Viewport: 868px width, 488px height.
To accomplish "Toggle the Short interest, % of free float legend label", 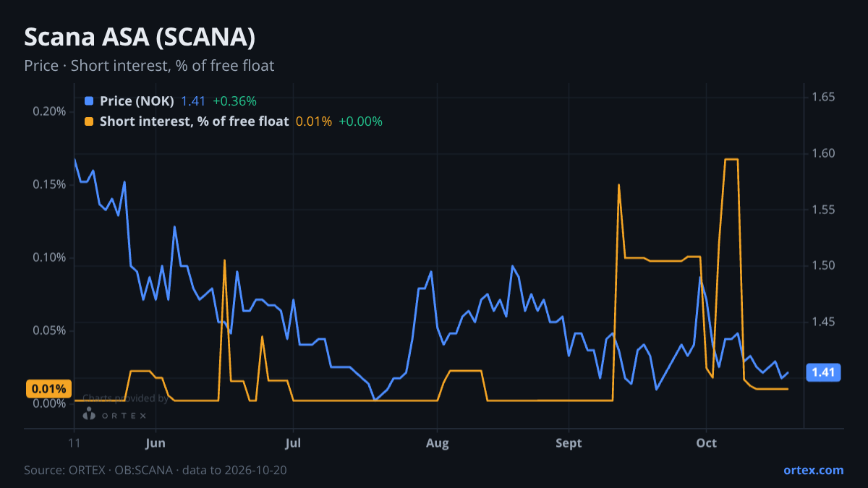I will click(x=194, y=121).
